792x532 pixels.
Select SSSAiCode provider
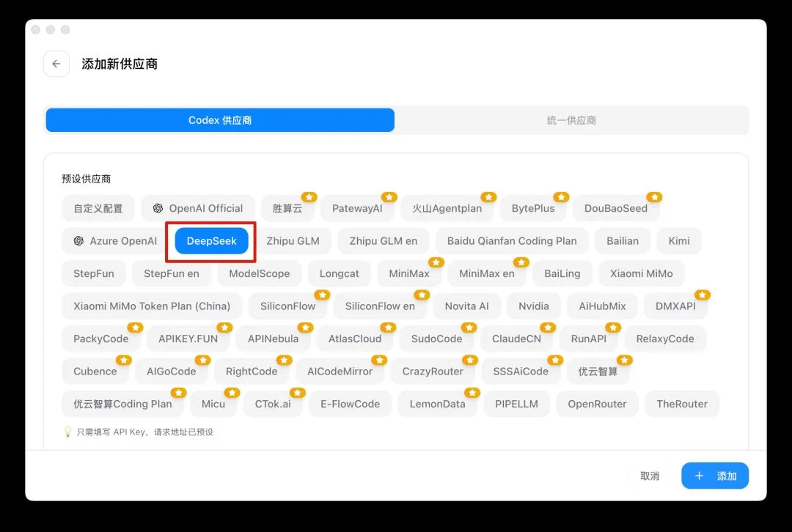tap(520, 372)
